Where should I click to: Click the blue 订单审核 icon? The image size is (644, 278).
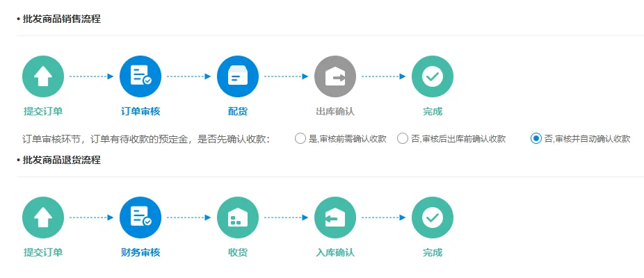140,76
